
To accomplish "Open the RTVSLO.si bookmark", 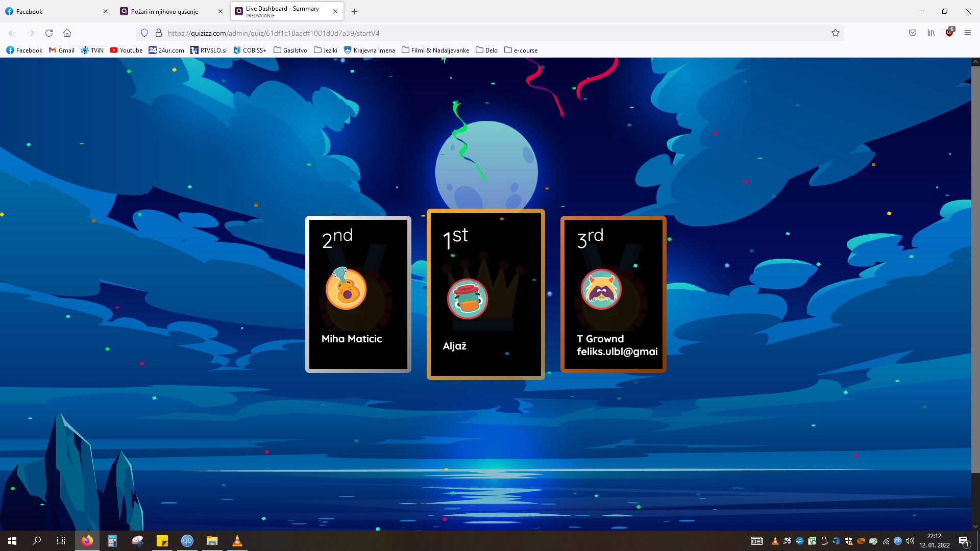I will tap(208, 50).
